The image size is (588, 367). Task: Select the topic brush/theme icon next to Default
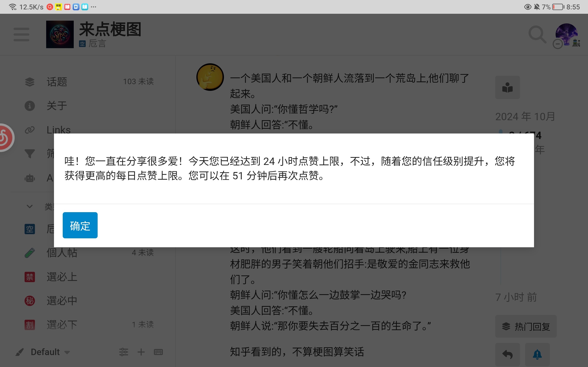point(20,351)
